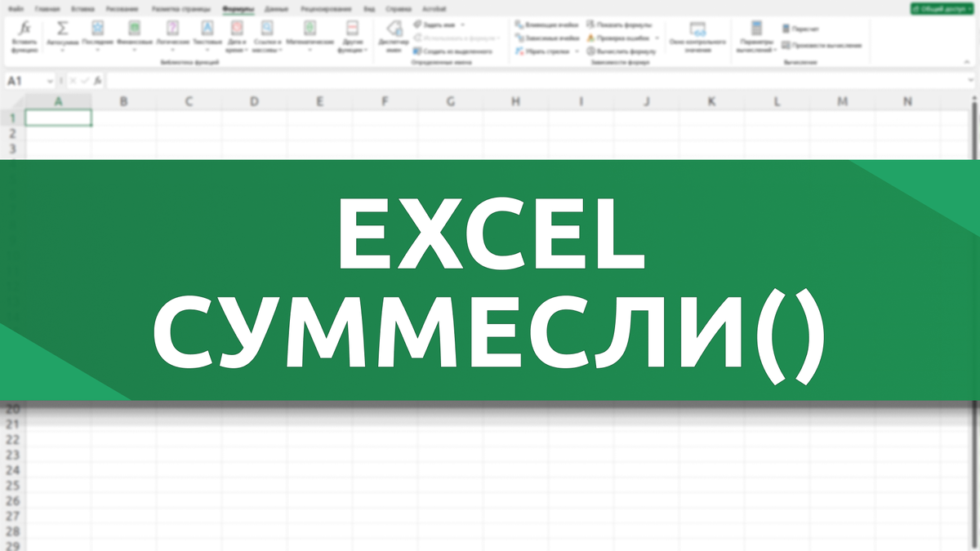This screenshot has width=980, height=551.
Task: Open the Lookup and Reference functions icon
Action: [268, 28]
